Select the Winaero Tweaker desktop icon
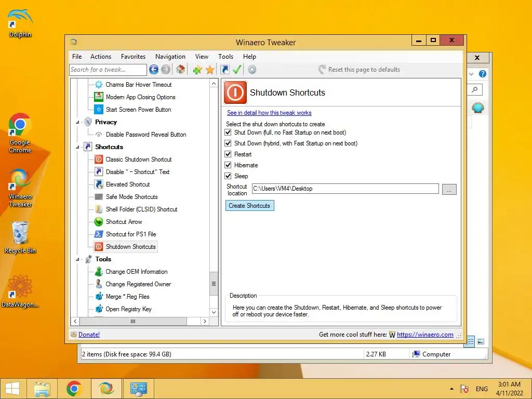 point(20,188)
